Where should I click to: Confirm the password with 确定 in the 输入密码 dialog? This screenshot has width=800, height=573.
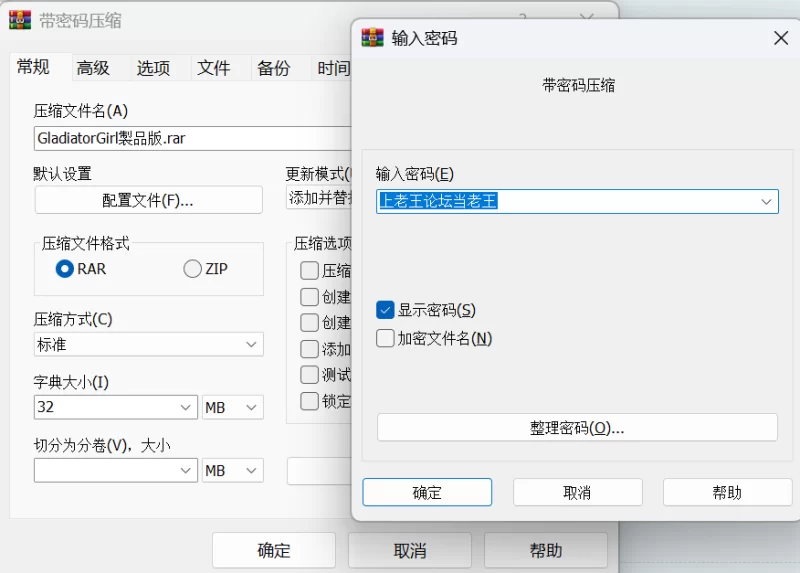click(427, 492)
